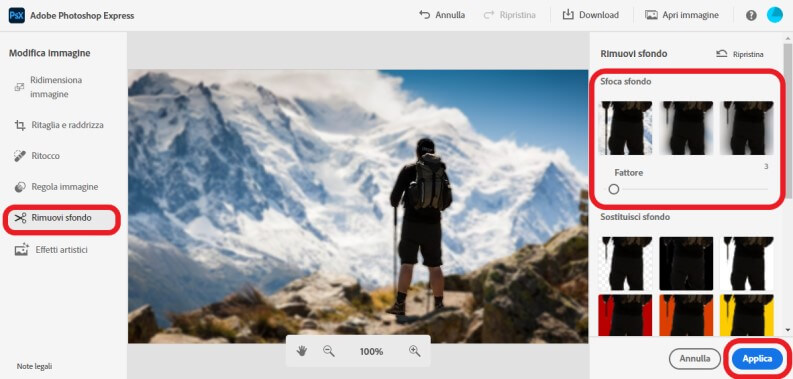Select the white background replacement thumbnail

pyautogui.click(x=747, y=263)
